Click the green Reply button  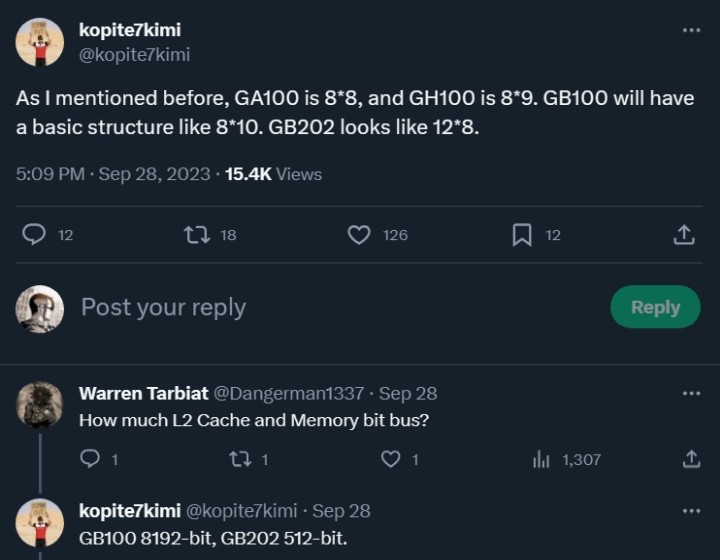pyautogui.click(x=655, y=307)
